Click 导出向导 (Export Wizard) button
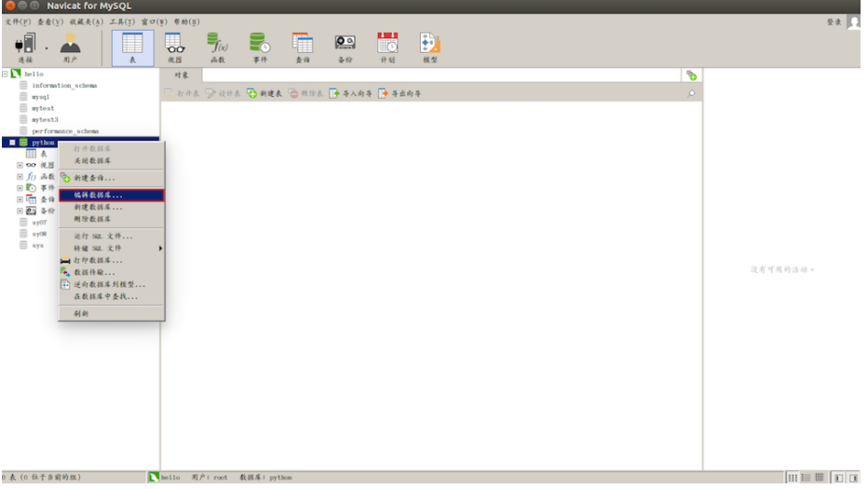 click(400, 93)
